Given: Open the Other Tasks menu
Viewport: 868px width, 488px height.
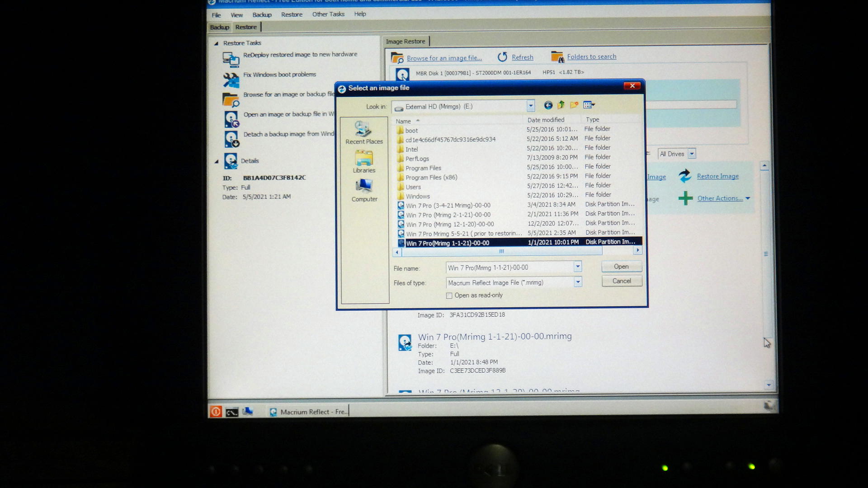Looking at the screenshot, I should tap(328, 14).
